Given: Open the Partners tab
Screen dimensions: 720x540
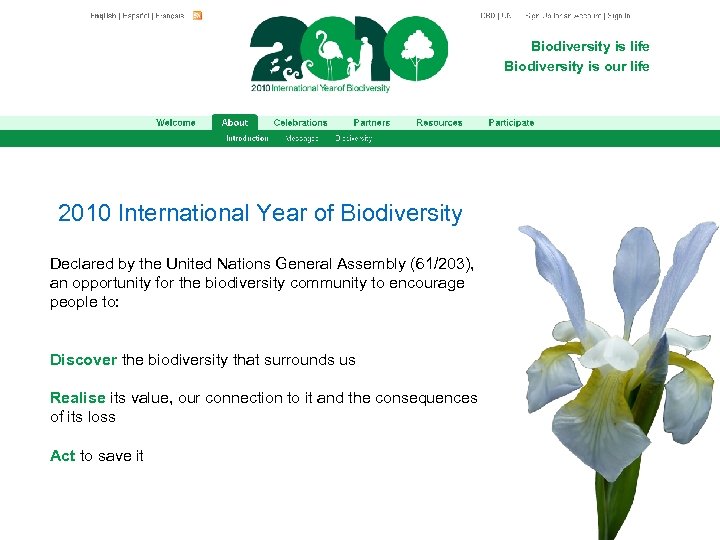Looking at the screenshot, I should (x=372, y=123).
